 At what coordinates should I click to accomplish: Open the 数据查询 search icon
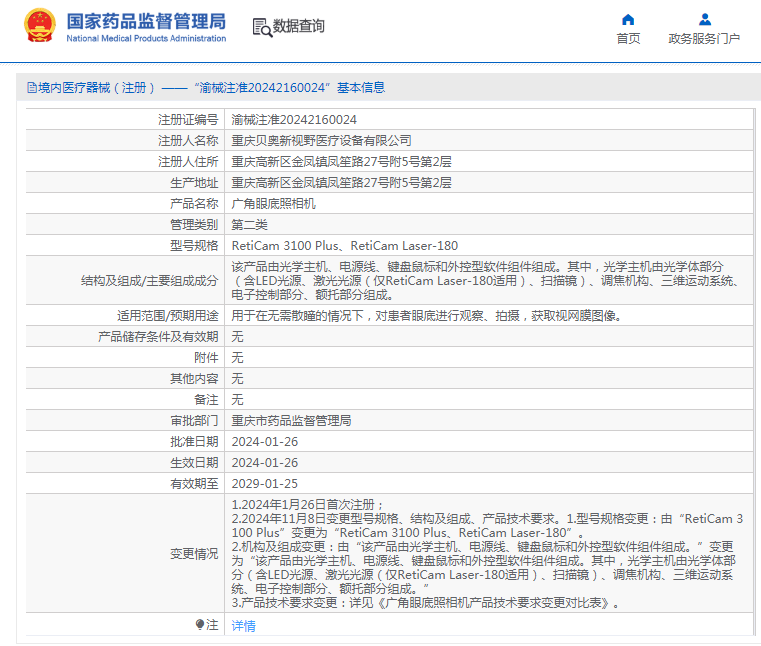point(262,28)
